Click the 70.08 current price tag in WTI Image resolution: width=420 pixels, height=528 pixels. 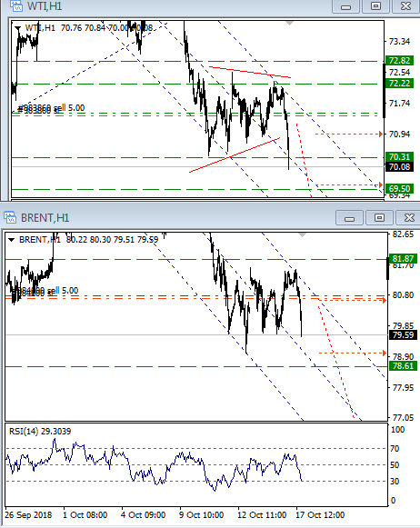click(x=399, y=166)
